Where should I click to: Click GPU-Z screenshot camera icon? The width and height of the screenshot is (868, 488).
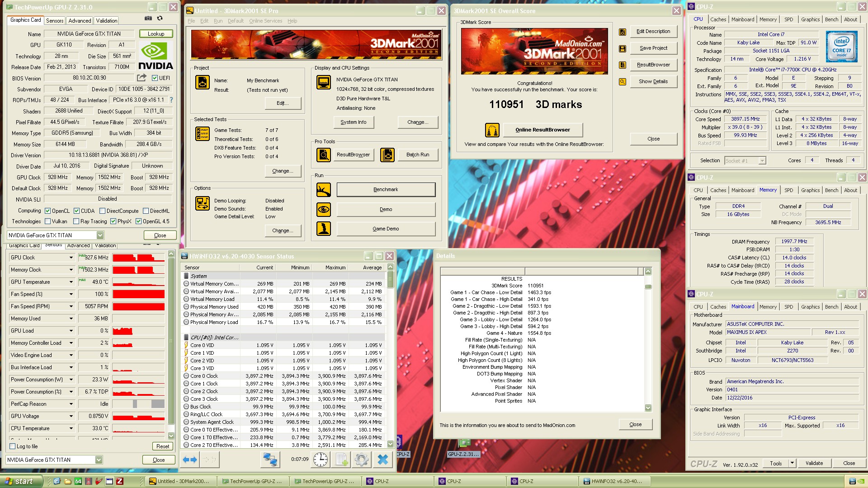coord(148,19)
